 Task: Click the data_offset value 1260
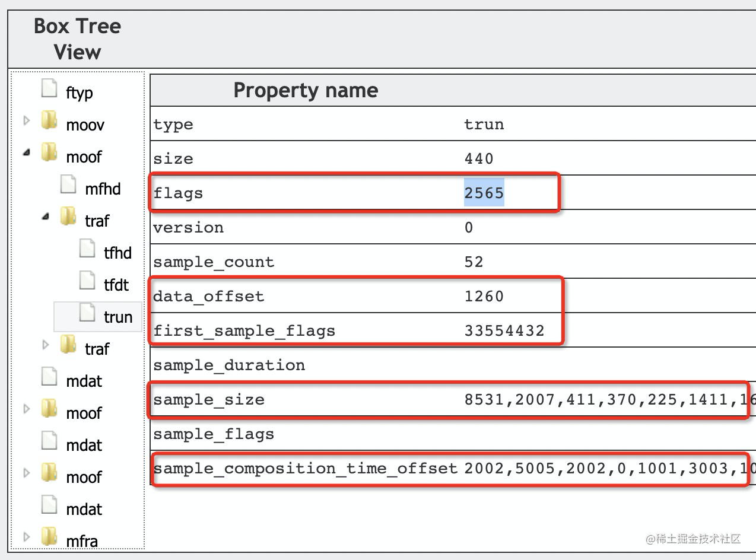484,296
